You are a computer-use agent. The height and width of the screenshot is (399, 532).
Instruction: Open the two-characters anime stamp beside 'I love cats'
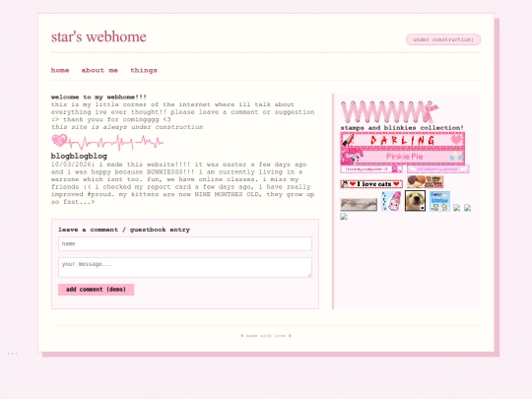[426, 182]
